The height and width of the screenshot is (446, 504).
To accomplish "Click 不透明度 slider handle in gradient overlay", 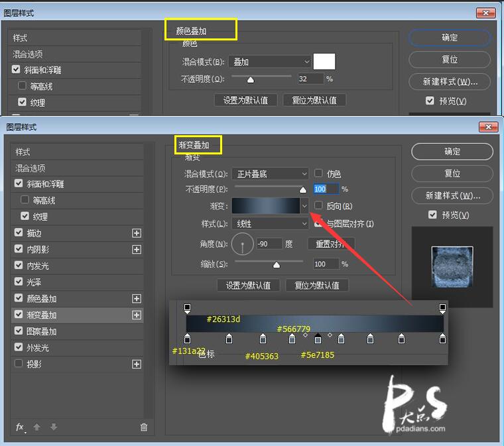I will pyautogui.click(x=303, y=190).
